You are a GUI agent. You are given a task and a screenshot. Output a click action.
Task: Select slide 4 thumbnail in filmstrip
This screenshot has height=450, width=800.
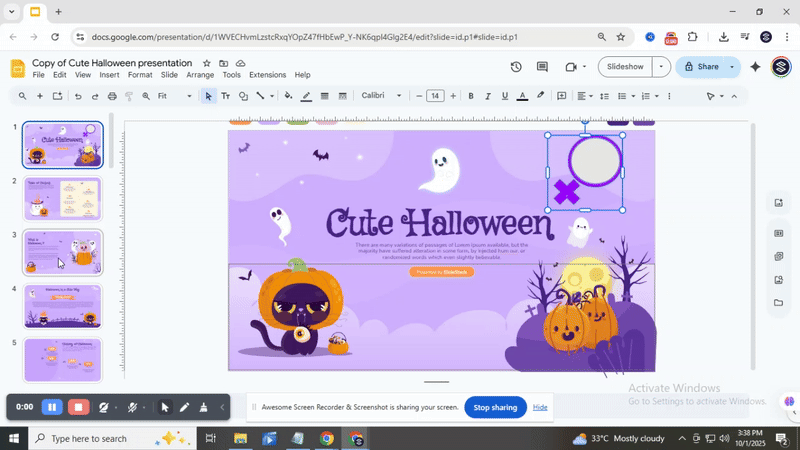point(62,306)
